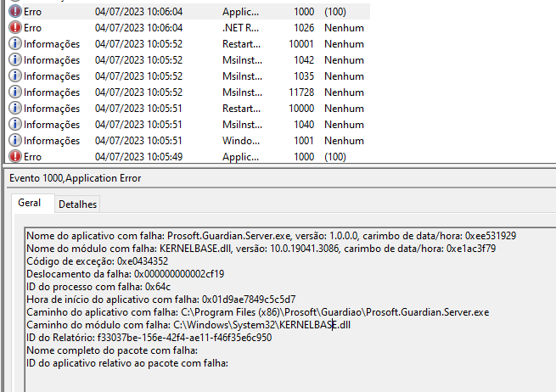Click error icon of 10:06:04 .NET R... row
Screen dimensions: 556x392
15,28
